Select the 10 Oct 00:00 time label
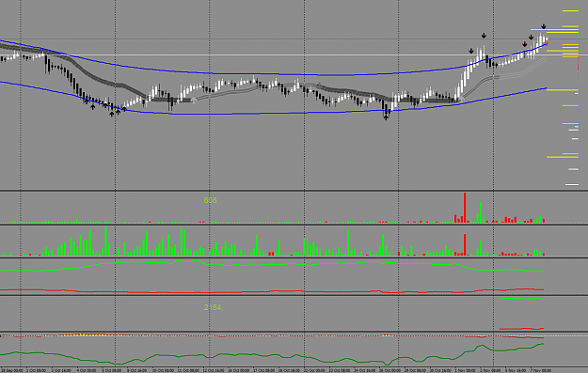The image size is (588, 373). pos(163,370)
